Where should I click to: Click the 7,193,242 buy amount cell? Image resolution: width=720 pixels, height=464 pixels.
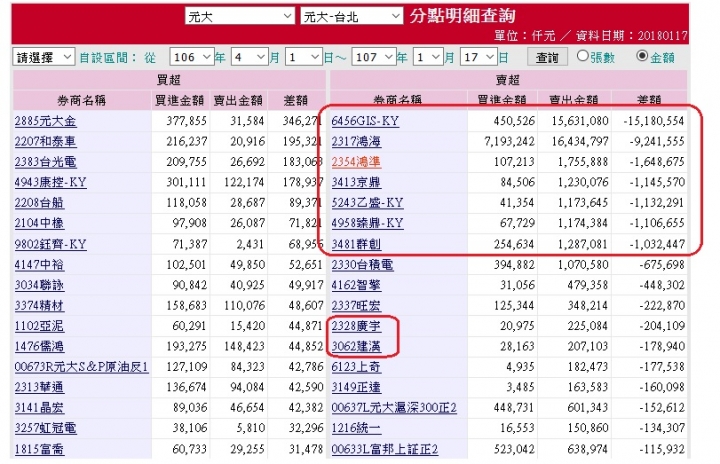509,141
